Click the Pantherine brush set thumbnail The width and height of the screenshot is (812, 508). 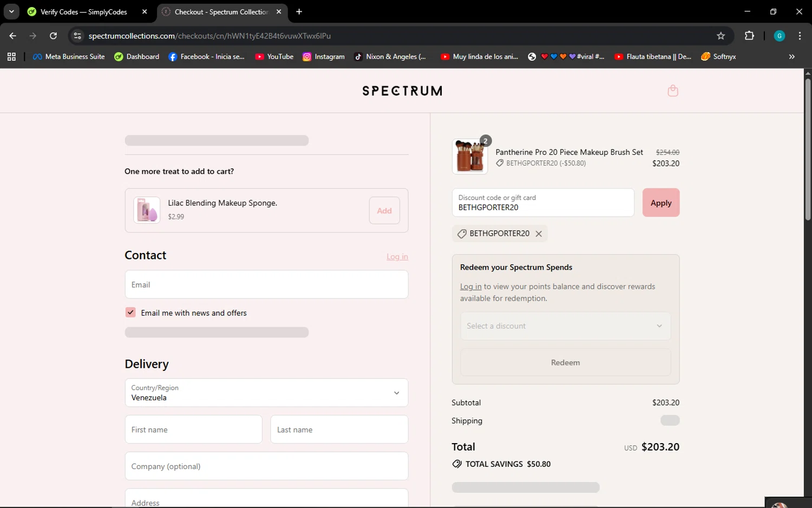click(470, 157)
